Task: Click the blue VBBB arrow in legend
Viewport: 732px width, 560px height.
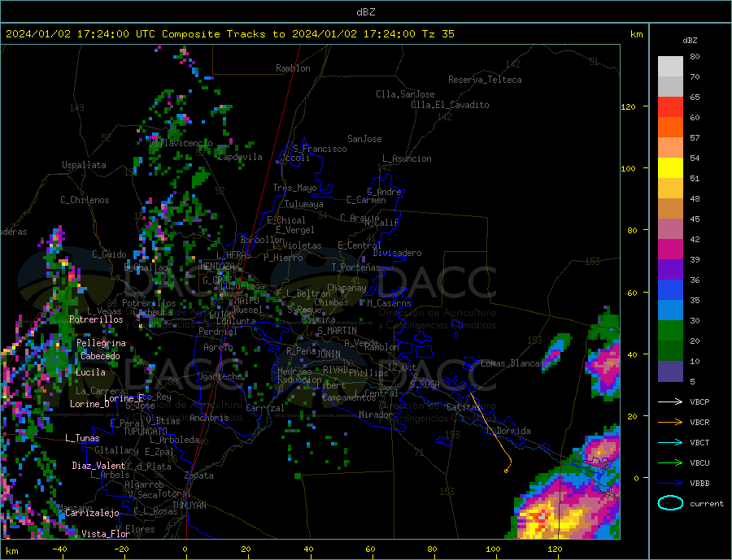Action: (x=670, y=483)
